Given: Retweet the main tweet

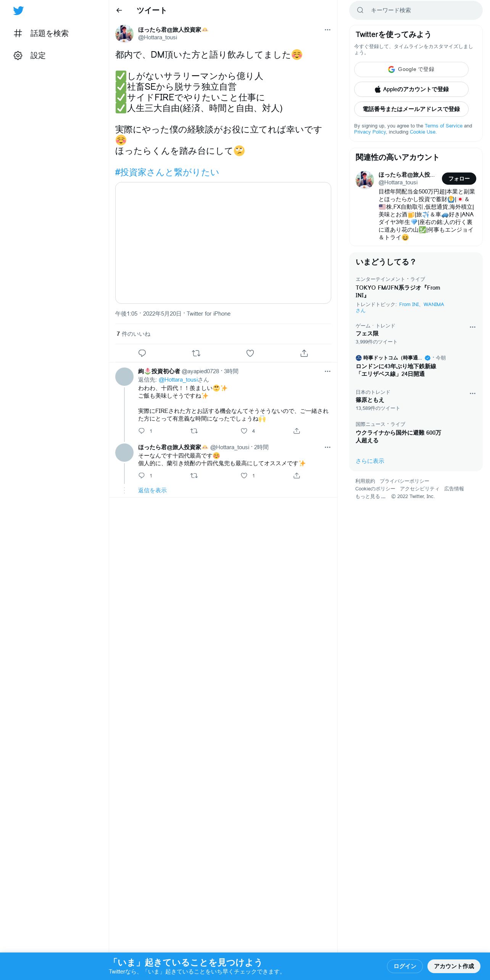Looking at the screenshot, I should tap(196, 353).
